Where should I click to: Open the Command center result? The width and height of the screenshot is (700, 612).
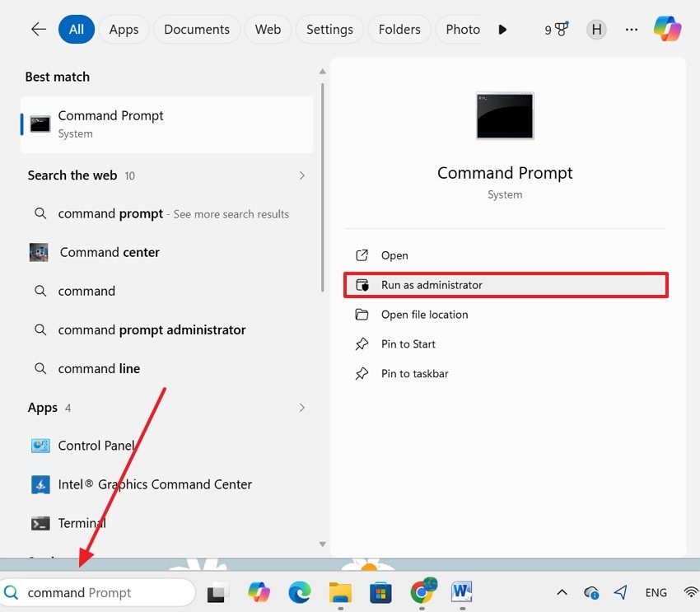tap(167, 252)
